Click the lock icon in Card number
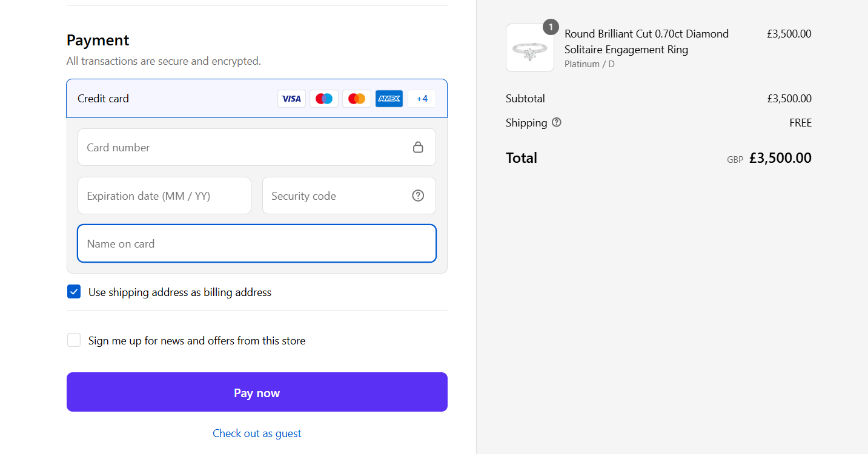The width and height of the screenshot is (868, 454). click(418, 147)
